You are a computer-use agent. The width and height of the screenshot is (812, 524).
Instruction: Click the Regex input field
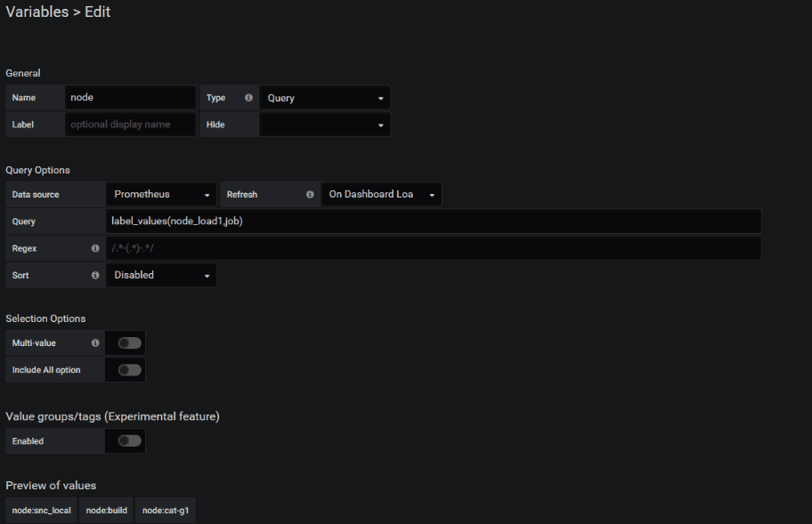coord(434,248)
